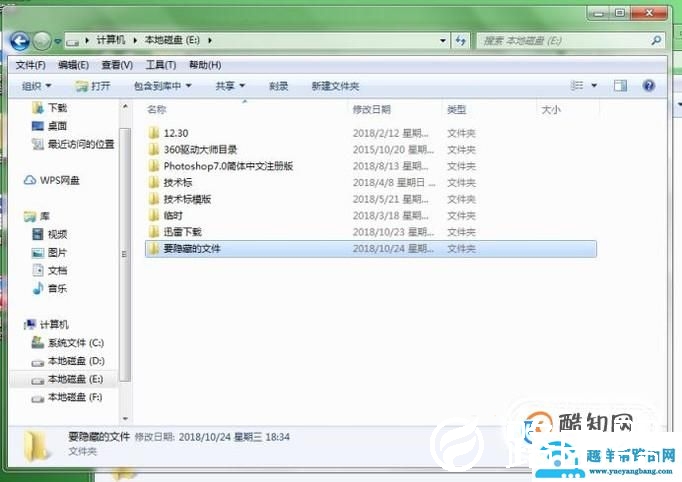682x482 pixels.
Task: Expand arrow after 计算机 in address bar
Action: [135, 40]
